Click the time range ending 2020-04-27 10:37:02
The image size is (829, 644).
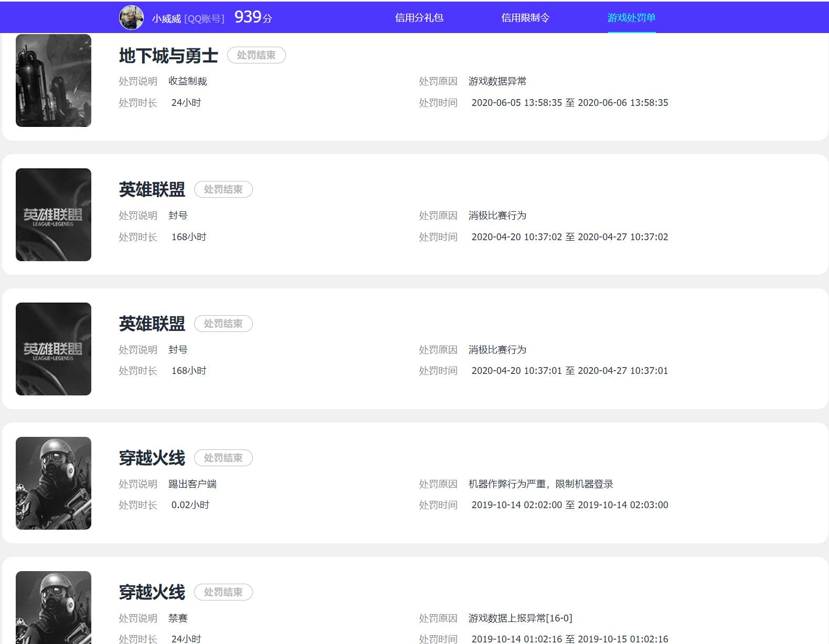pyautogui.click(x=570, y=237)
